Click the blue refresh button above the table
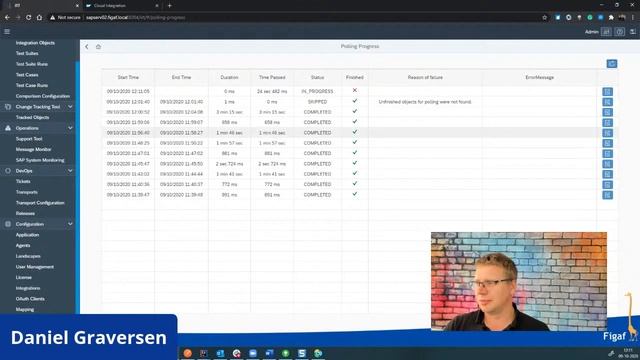640x360 pixels. point(611,64)
